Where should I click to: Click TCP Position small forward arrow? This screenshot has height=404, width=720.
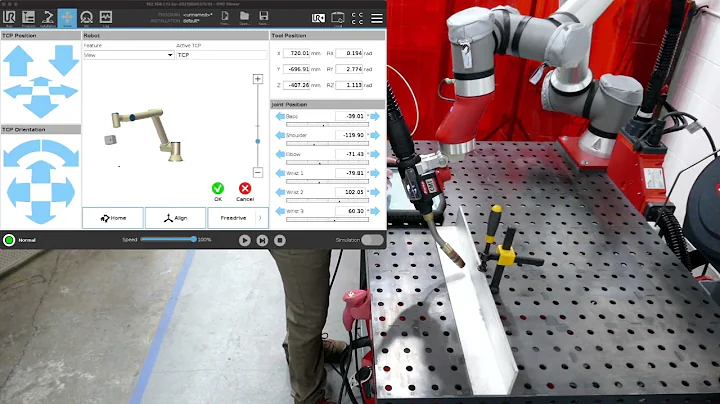pyautogui.click(x=41, y=81)
